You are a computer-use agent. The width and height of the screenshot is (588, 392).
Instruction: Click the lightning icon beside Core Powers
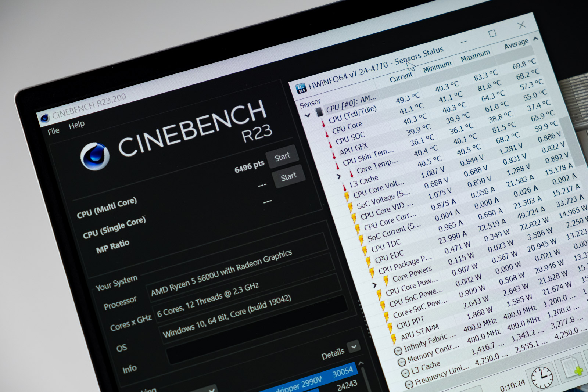386,281
